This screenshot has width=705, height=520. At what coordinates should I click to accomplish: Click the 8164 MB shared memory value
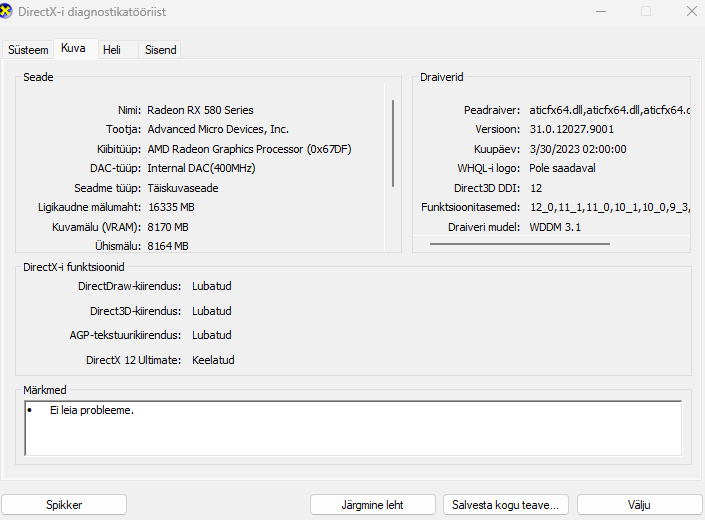click(168, 246)
